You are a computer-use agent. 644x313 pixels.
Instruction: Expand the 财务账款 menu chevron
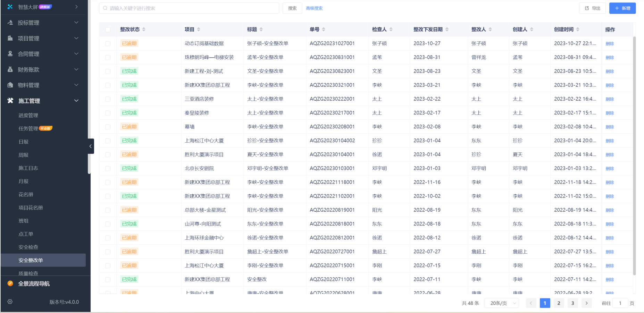76,69
